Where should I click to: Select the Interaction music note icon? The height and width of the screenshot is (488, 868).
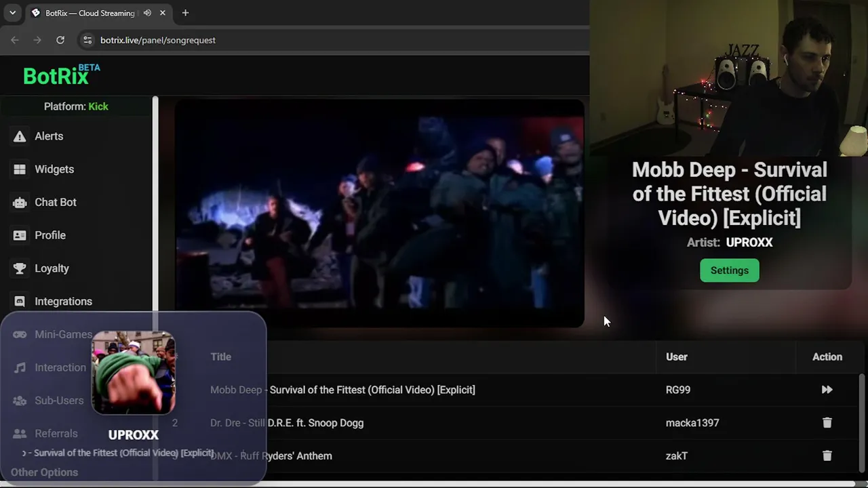coord(20,367)
